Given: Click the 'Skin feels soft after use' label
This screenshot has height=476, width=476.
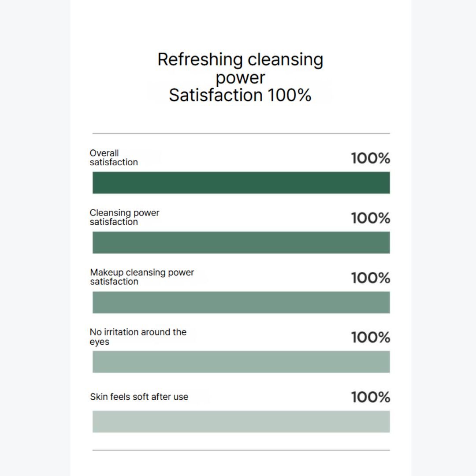Looking at the screenshot, I should coord(139,397).
